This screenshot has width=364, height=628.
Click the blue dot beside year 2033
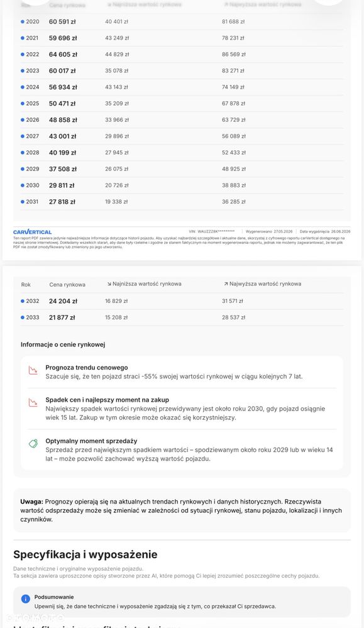click(23, 317)
